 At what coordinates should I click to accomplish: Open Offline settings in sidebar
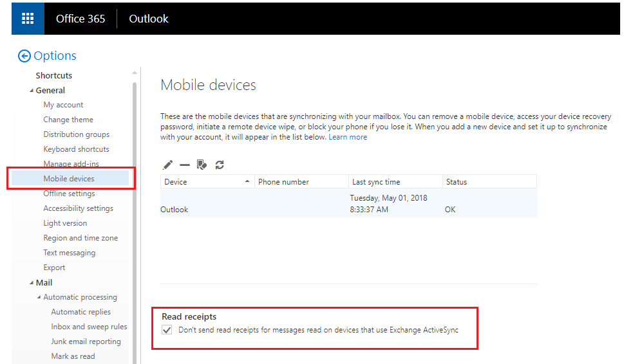click(69, 194)
